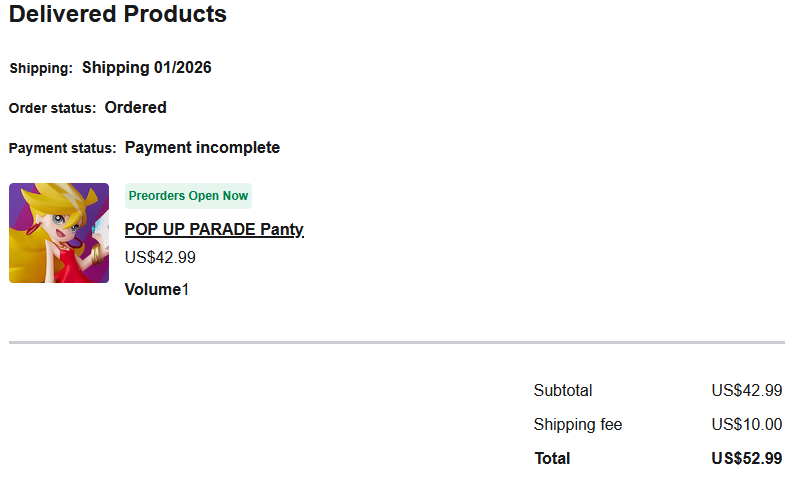Screen dimensions: 793x495
Task: Click the quantity number beside Volume
Action: point(185,290)
